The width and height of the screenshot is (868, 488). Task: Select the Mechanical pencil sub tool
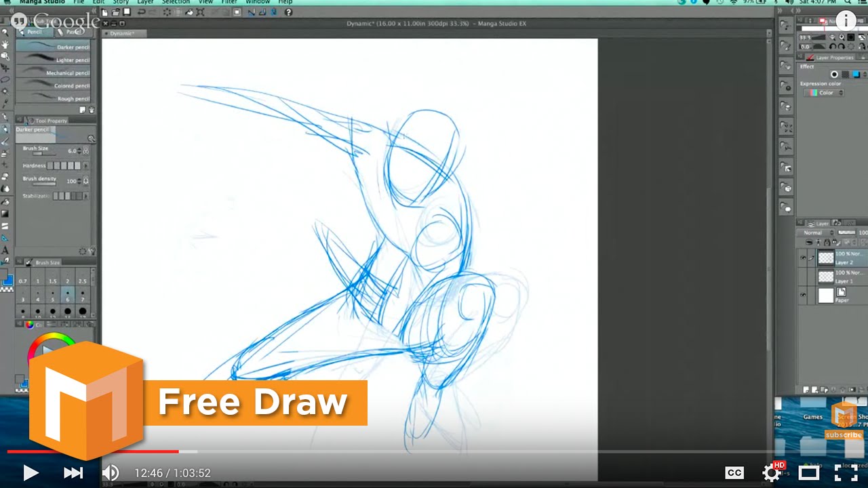click(54, 73)
